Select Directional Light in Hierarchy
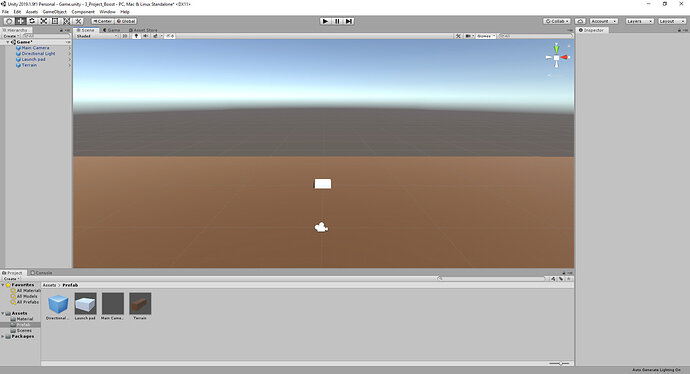 (x=38, y=53)
